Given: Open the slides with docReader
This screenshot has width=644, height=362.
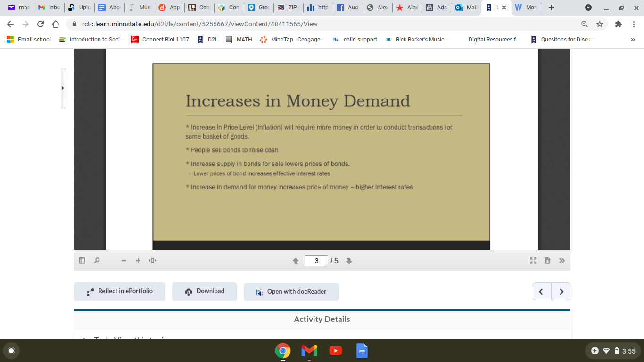Looking at the screenshot, I should (291, 291).
